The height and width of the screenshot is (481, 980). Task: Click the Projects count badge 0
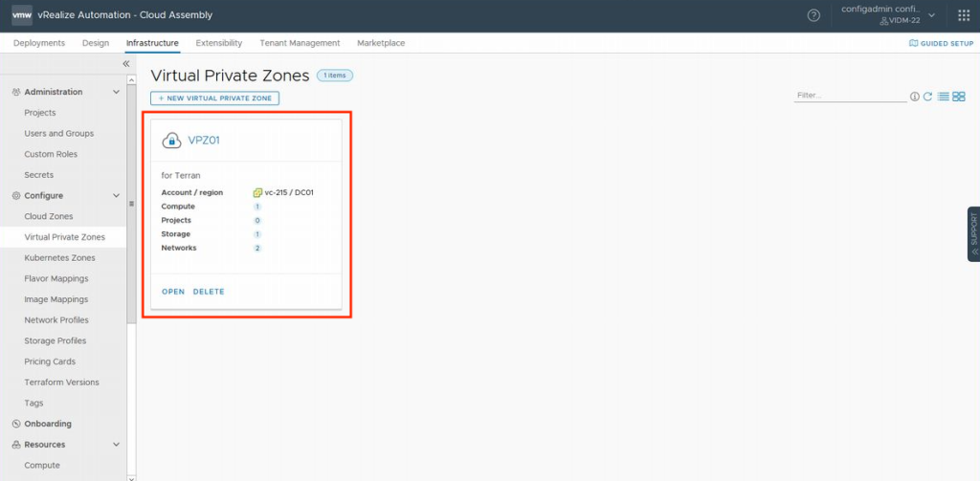tap(257, 221)
